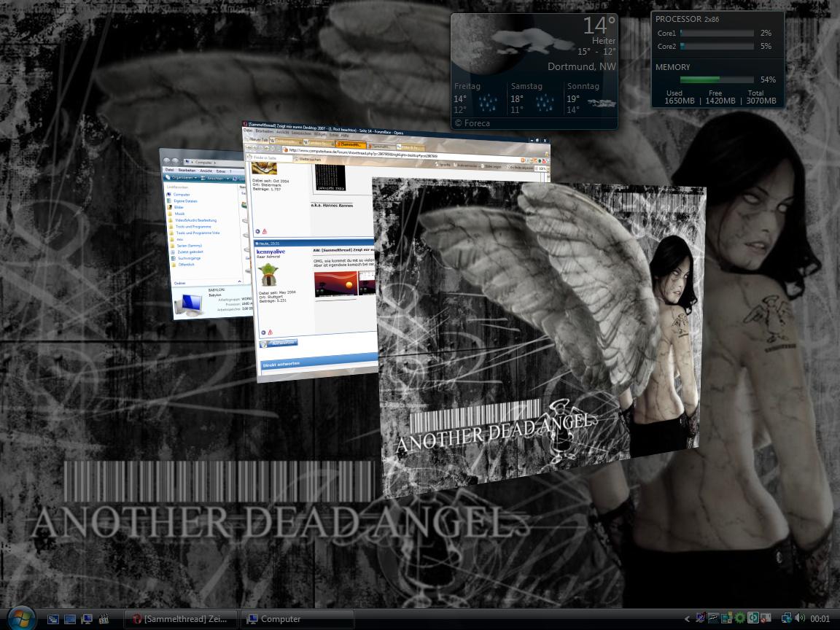840x630 pixels.
Task: Expand hidden tray icons chevron
Action: coord(687,619)
